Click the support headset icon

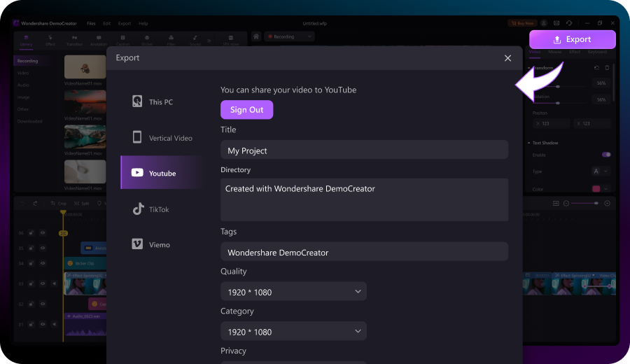point(568,23)
